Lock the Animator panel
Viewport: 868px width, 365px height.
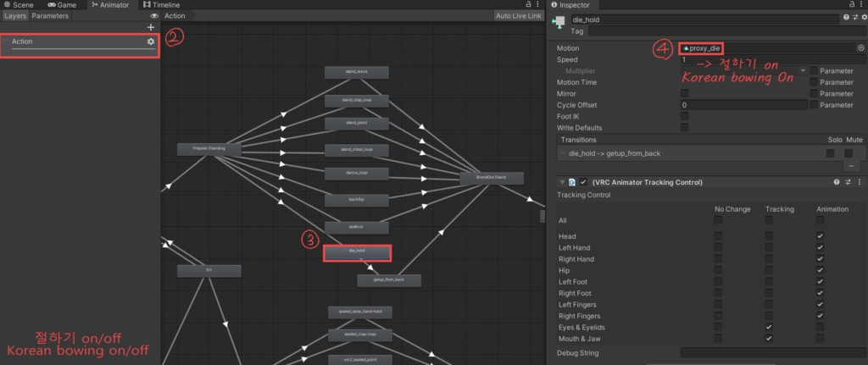529,4
